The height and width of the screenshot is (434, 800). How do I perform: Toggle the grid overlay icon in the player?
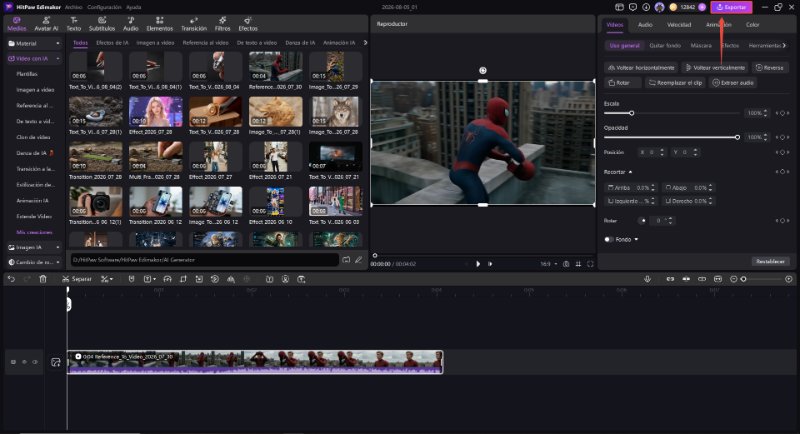(x=578, y=264)
